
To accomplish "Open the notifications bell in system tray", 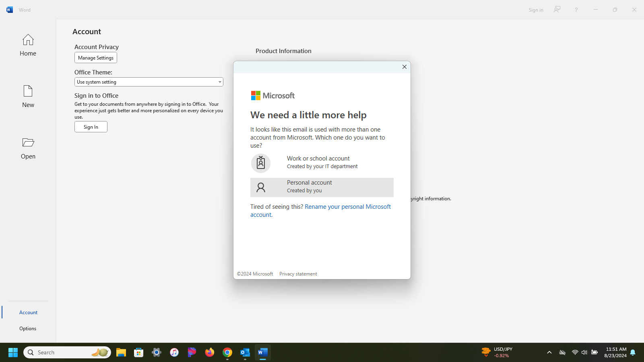I will pos(633,352).
